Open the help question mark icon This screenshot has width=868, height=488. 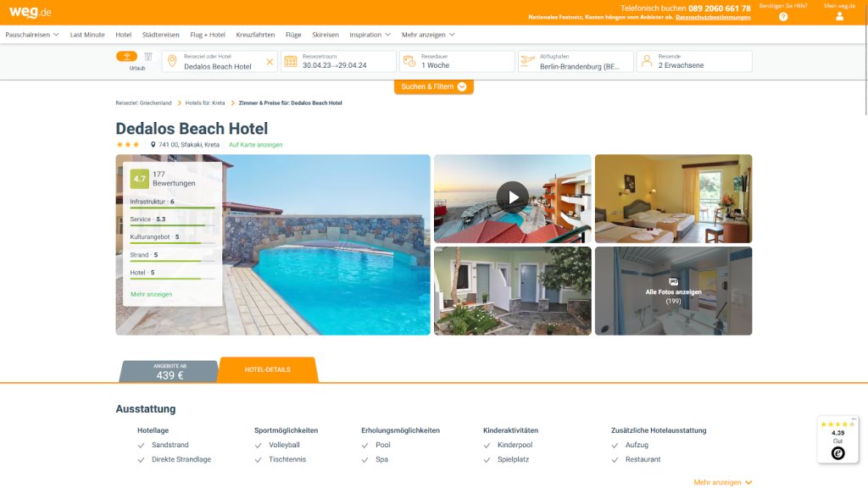click(783, 17)
